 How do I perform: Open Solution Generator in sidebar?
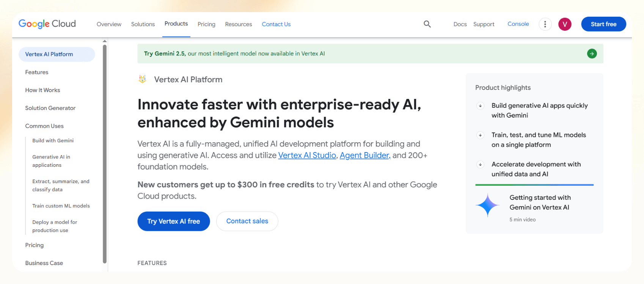[x=50, y=108]
